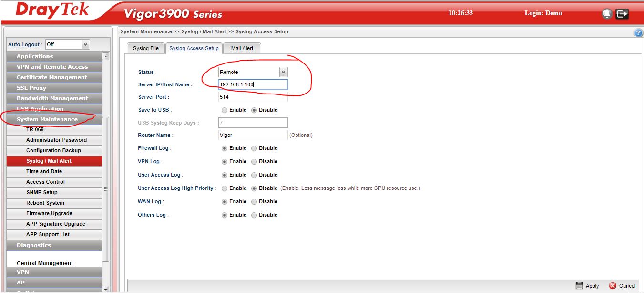The height and width of the screenshot is (293, 644).
Task: Disable the Firewall Log radio button
Action: 254,148
